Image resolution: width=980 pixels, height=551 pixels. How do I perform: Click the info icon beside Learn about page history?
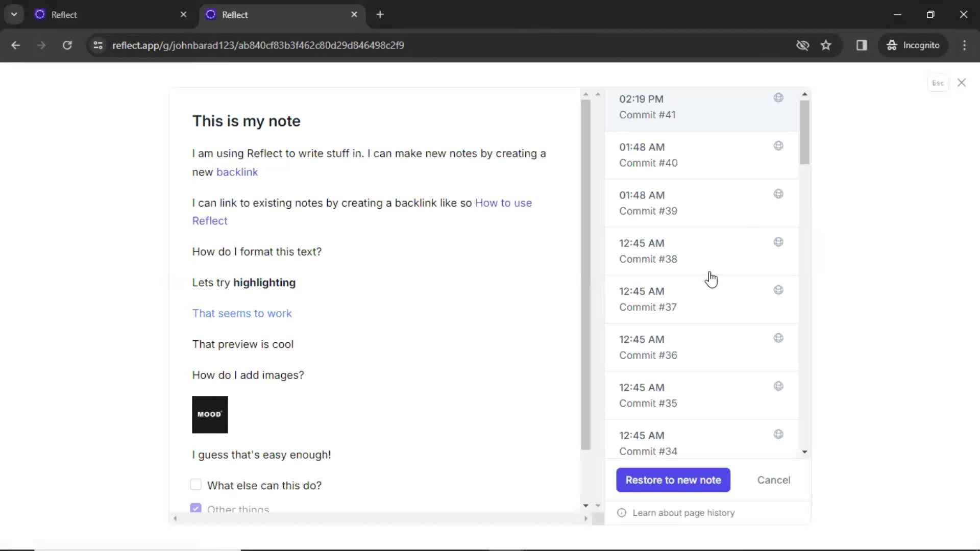[x=622, y=513]
